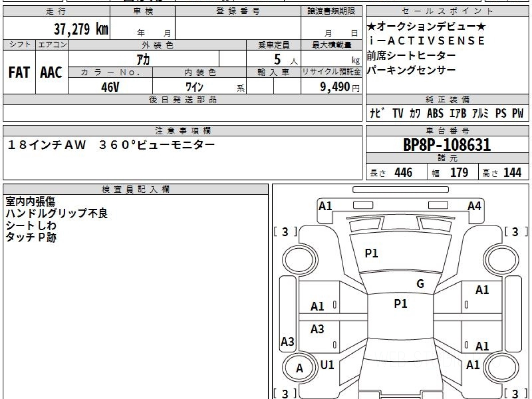Screen dimensions: 532x399
Task: Select the exterior color アカ
Action: pyautogui.click(x=143, y=59)
